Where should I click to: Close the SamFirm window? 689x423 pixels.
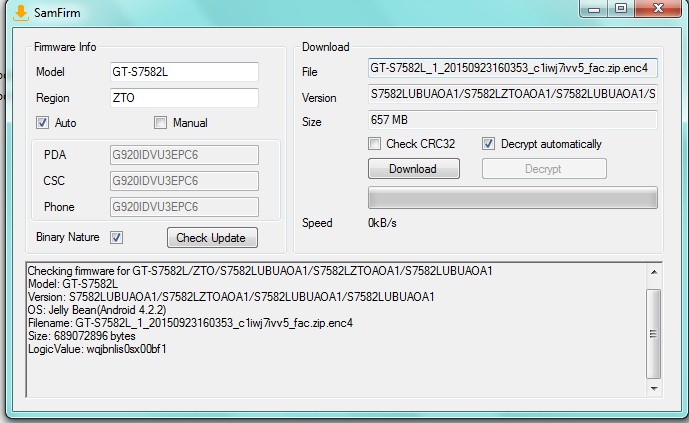click(656, 9)
